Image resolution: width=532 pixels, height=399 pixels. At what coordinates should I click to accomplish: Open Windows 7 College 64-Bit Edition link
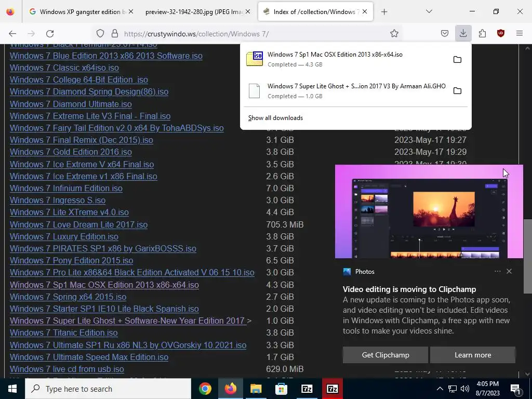pos(79,79)
